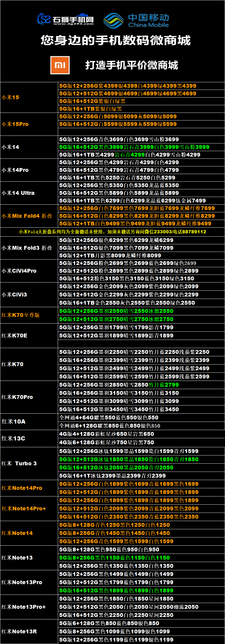Click the orange Xiaomi MI logo

pyautogui.click(x=60, y=65)
